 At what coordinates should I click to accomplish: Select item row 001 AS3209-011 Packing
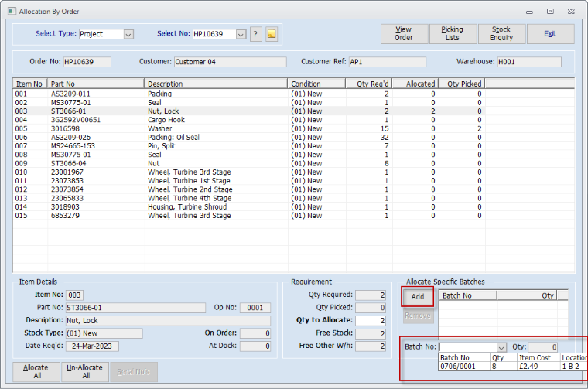click(x=248, y=94)
